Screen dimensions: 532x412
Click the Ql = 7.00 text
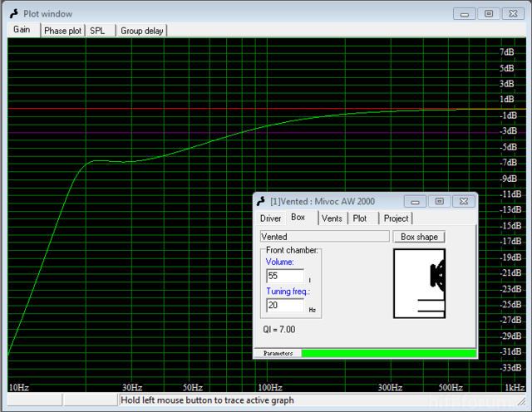click(x=279, y=330)
